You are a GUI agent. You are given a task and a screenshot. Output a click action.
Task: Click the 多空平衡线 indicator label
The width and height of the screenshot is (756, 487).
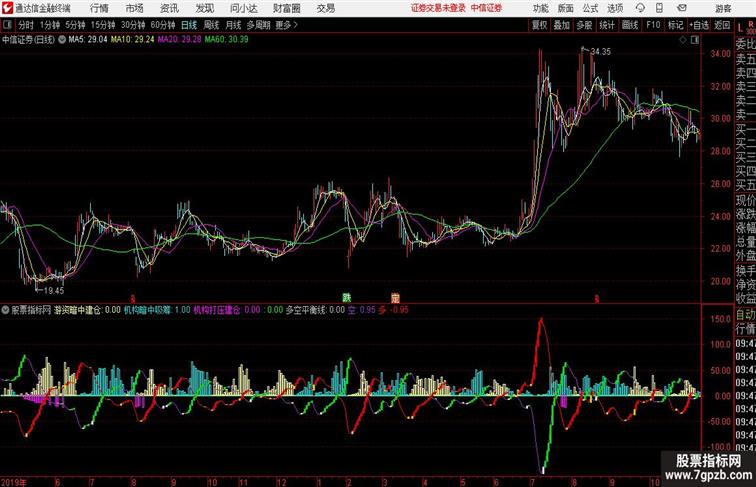coord(305,310)
